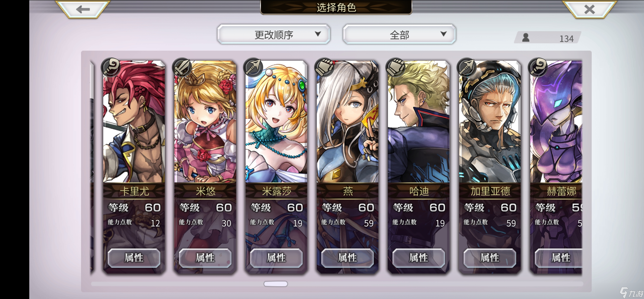Go back using the left arrow button
This screenshot has width=644, height=299.
[x=83, y=9]
